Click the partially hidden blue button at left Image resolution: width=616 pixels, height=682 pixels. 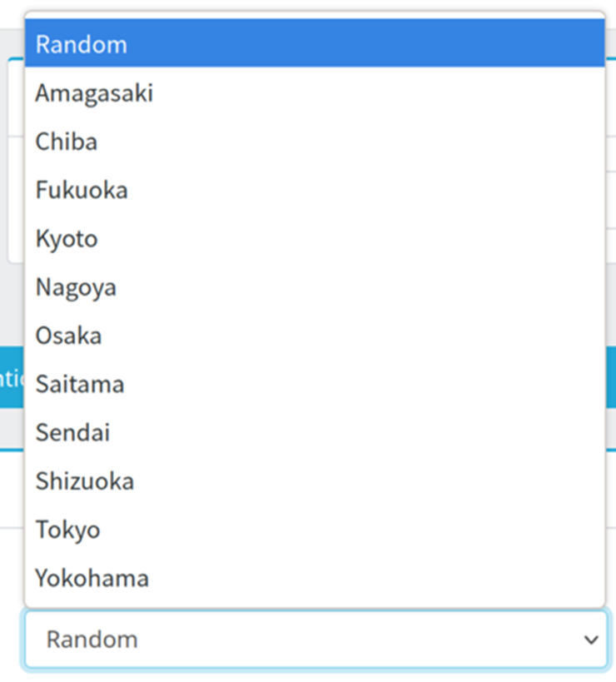12,377
